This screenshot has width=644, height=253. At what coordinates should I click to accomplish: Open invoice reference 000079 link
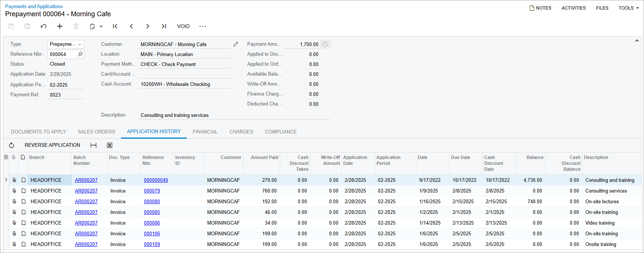click(x=152, y=191)
